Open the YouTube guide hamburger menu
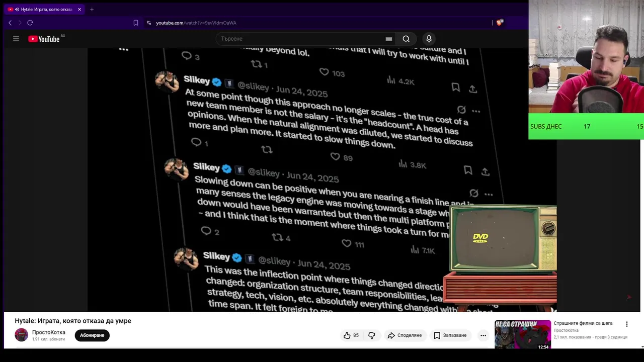Image resolution: width=644 pixels, height=362 pixels. pos(16,39)
